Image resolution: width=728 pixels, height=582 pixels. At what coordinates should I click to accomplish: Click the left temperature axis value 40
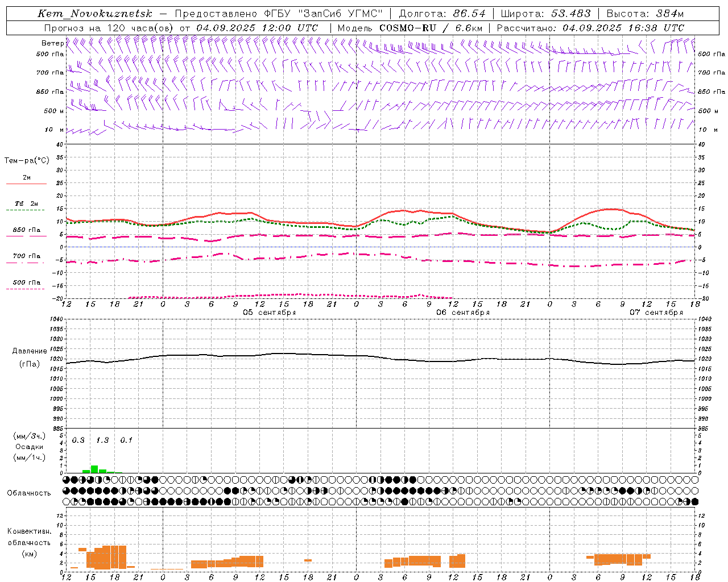click(x=60, y=145)
